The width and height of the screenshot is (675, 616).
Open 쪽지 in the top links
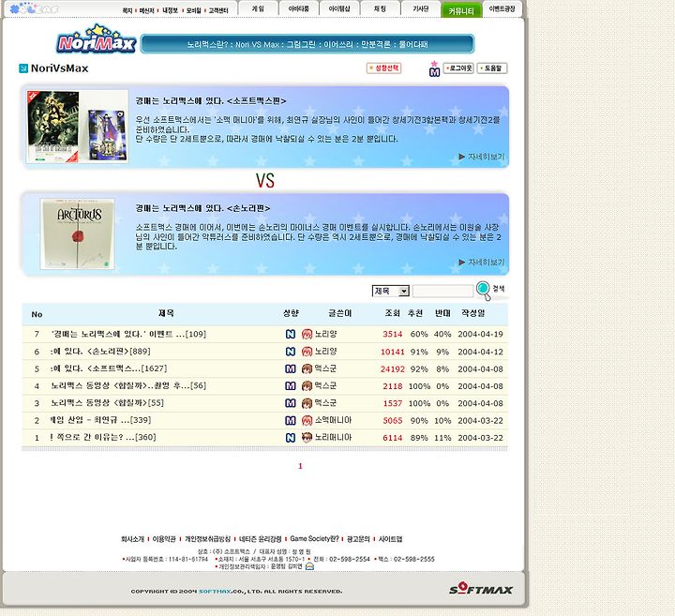tap(127, 10)
